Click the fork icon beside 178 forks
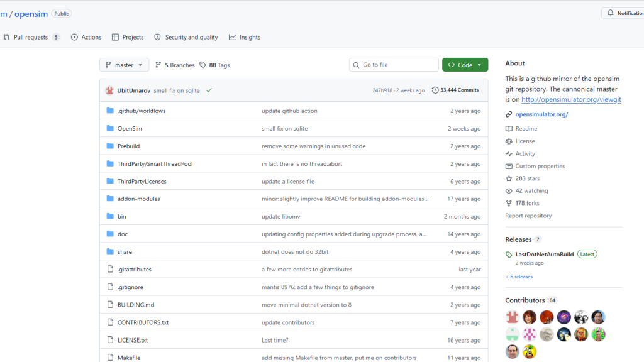Viewport: 644px width, 362px height. (509, 203)
